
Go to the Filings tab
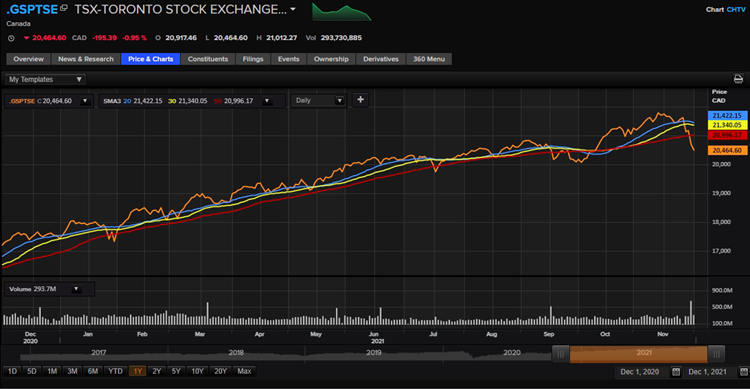(x=253, y=59)
